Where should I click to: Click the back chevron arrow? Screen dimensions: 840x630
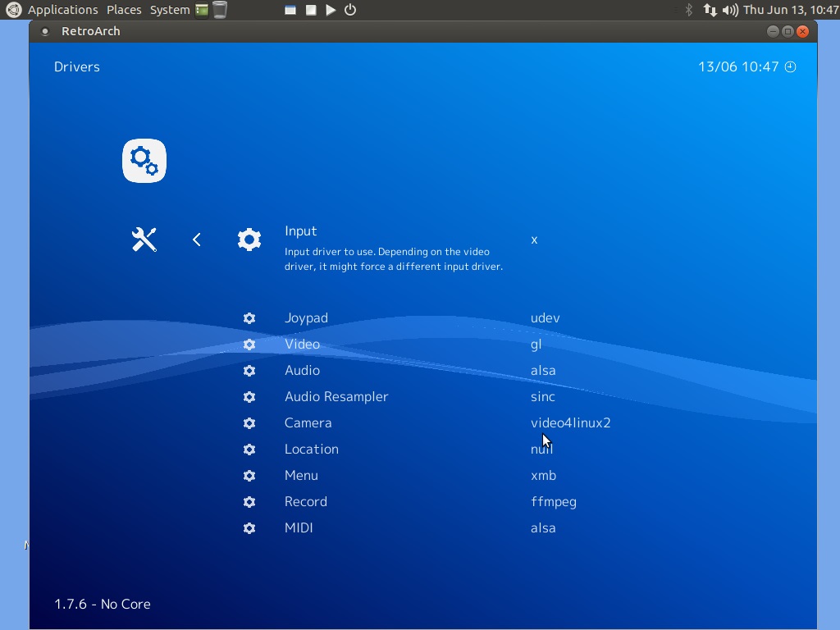(197, 240)
